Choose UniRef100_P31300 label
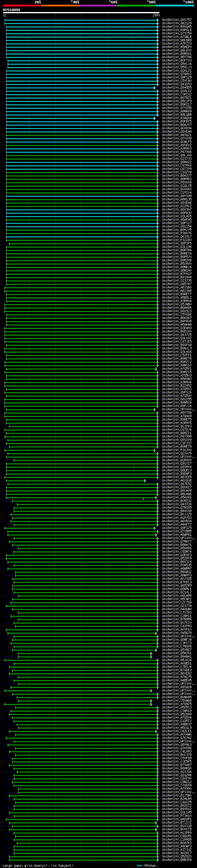This screenshot has width=197, height=868. [x=177, y=450]
